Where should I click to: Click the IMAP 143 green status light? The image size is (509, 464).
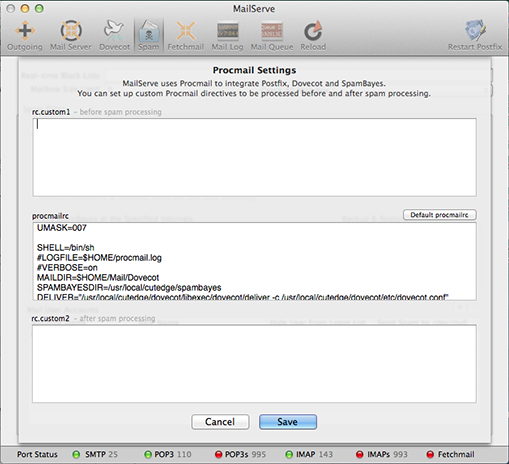tap(289, 454)
